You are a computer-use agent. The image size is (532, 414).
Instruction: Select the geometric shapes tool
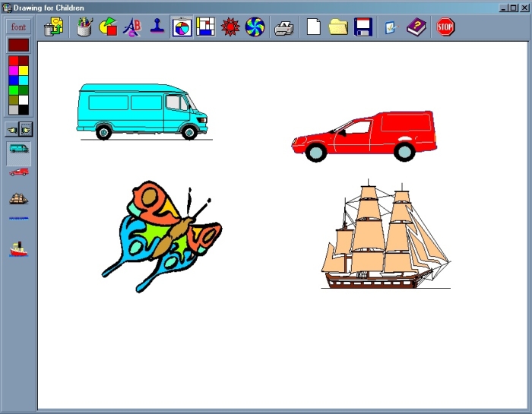point(108,28)
